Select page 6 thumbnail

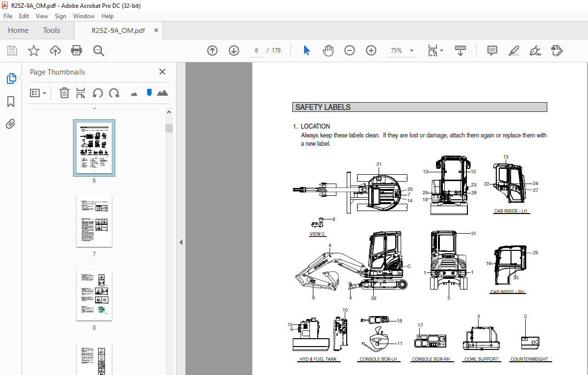click(94, 148)
